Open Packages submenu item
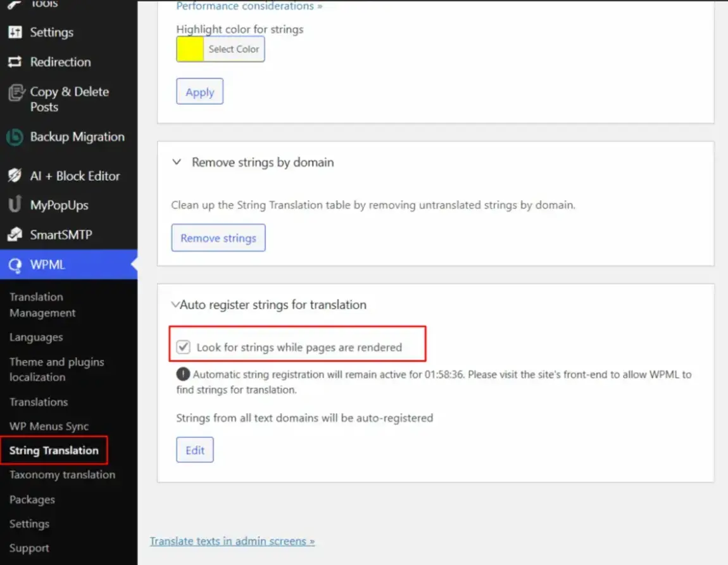Image resolution: width=728 pixels, height=565 pixels. click(32, 500)
